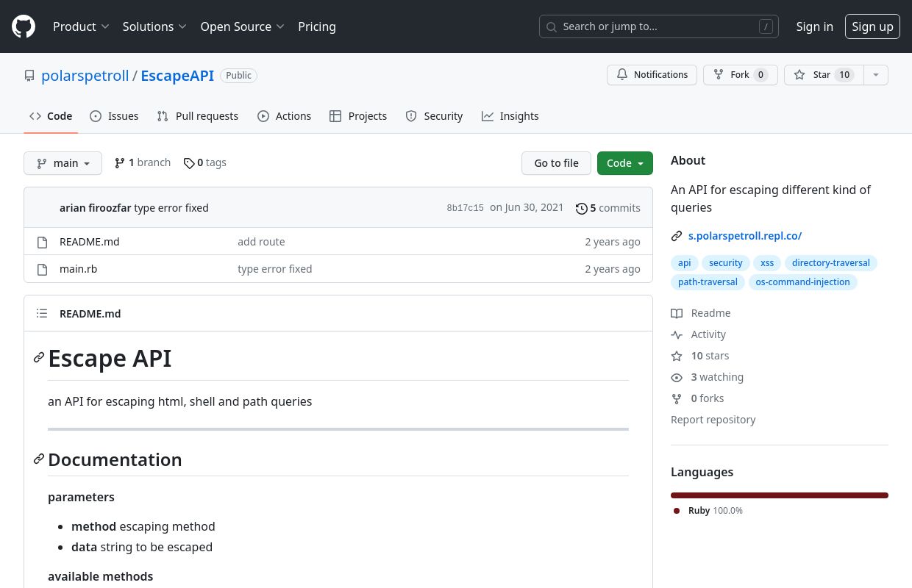Open the Pull requests tab
Screen dimensions: 912x588
198,116
